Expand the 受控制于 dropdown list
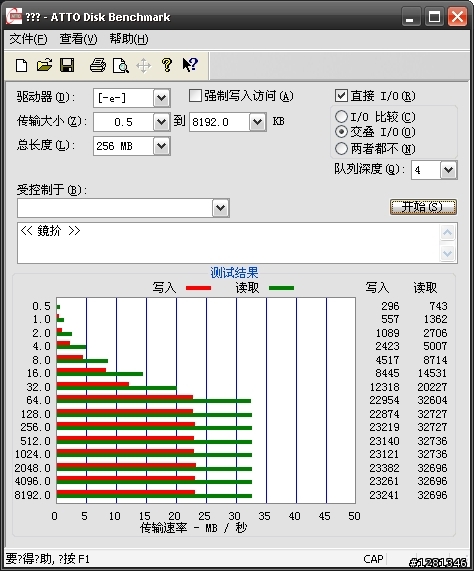 click(x=221, y=208)
